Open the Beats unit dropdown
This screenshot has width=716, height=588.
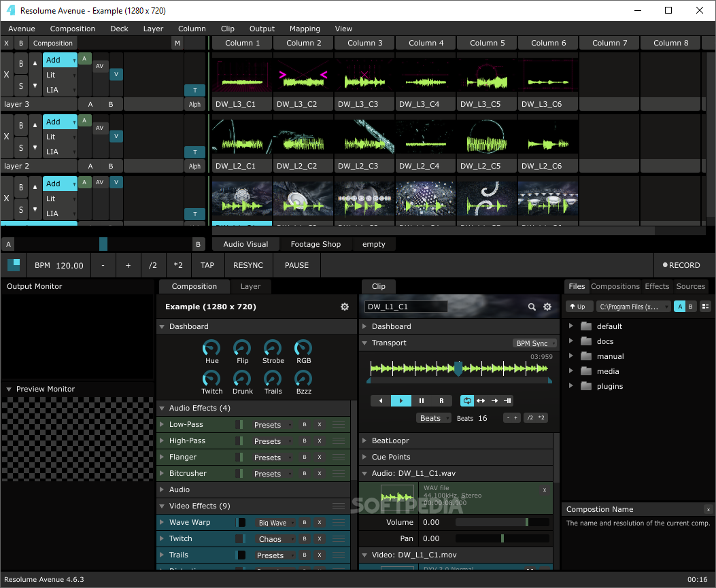tap(433, 418)
